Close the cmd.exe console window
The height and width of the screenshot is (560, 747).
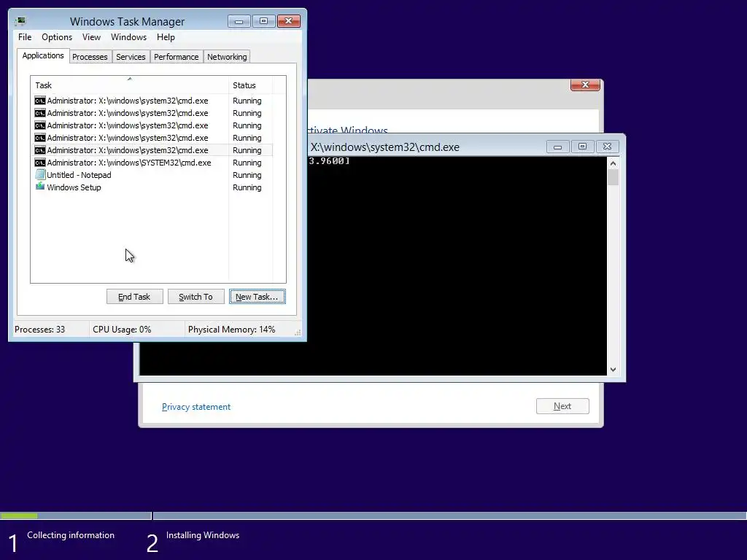click(607, 147)
